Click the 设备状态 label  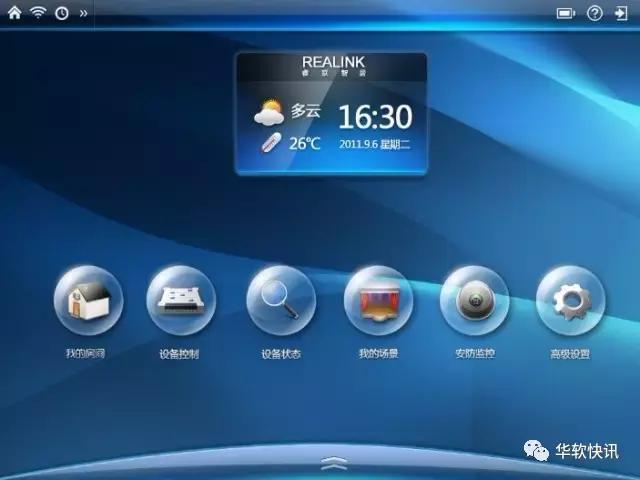click(281, 353)
